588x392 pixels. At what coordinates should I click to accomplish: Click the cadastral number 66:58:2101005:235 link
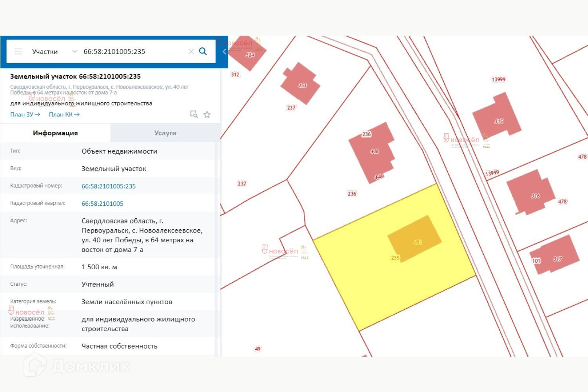pos(109,186)
